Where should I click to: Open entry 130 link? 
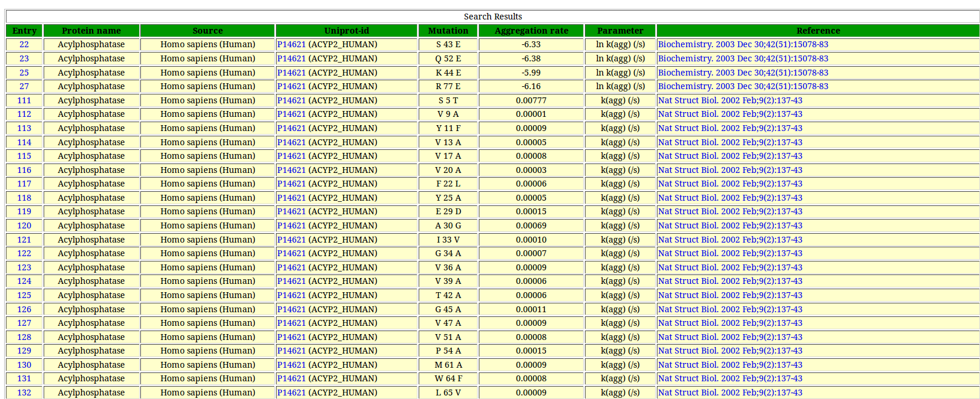24,365
